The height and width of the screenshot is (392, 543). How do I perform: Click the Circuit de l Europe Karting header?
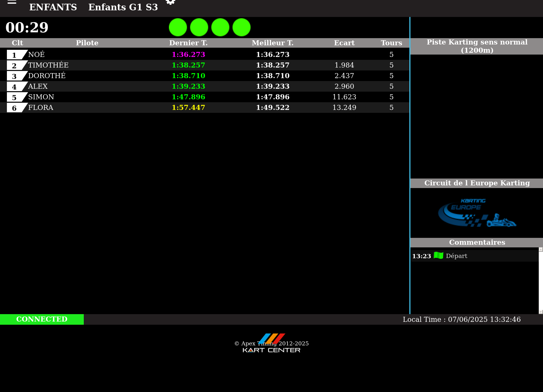coord(477,183)
